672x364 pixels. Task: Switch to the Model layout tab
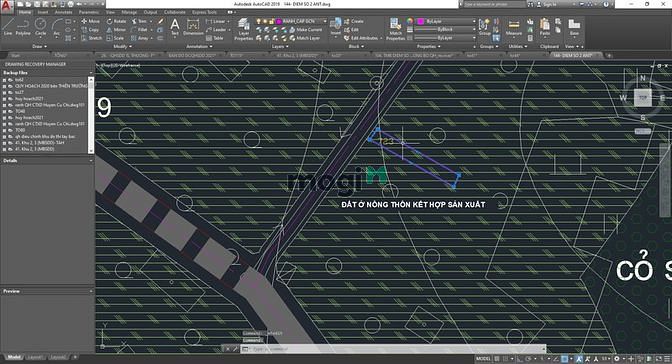click(14, 357)
